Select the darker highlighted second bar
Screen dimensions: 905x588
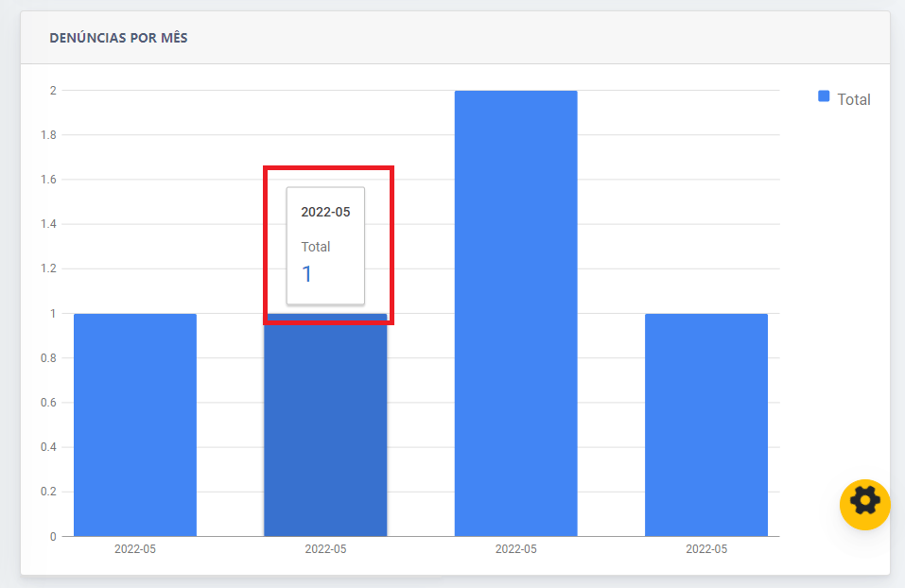[325, 425]
